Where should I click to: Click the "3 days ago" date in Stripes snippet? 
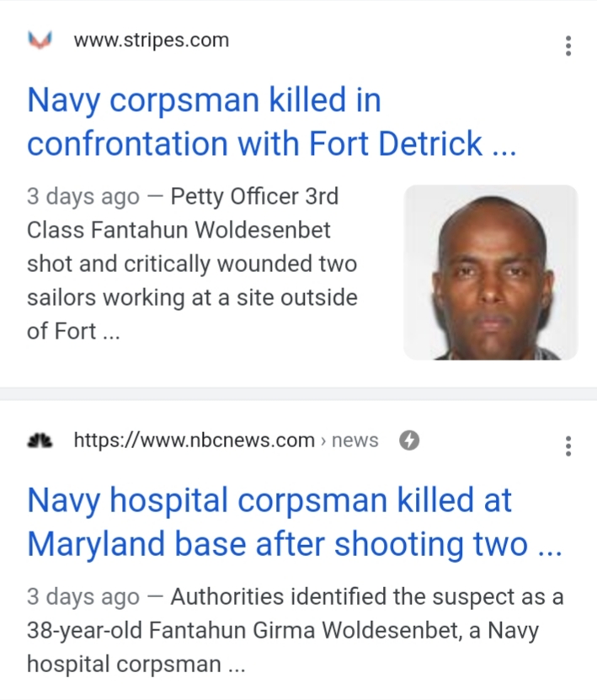[83, 197]
